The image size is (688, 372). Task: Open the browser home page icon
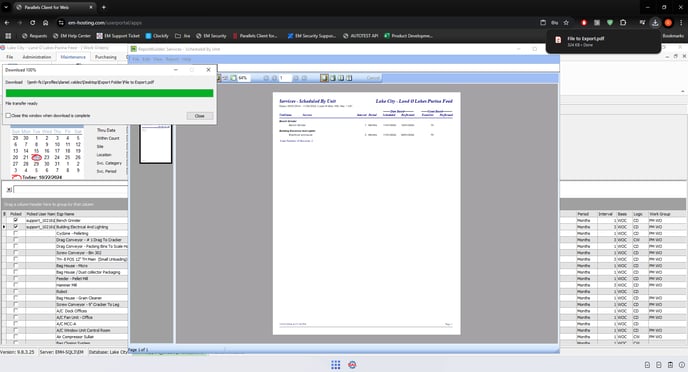46,22
